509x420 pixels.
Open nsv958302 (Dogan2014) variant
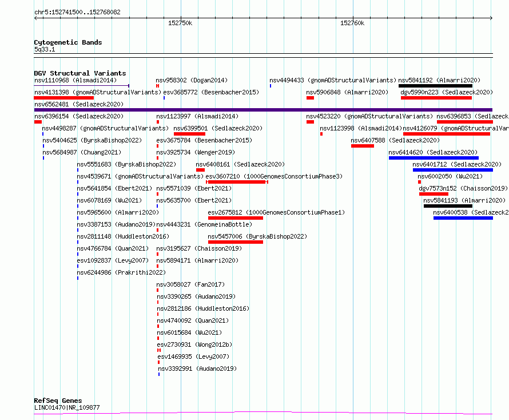[x=192, y=80]
